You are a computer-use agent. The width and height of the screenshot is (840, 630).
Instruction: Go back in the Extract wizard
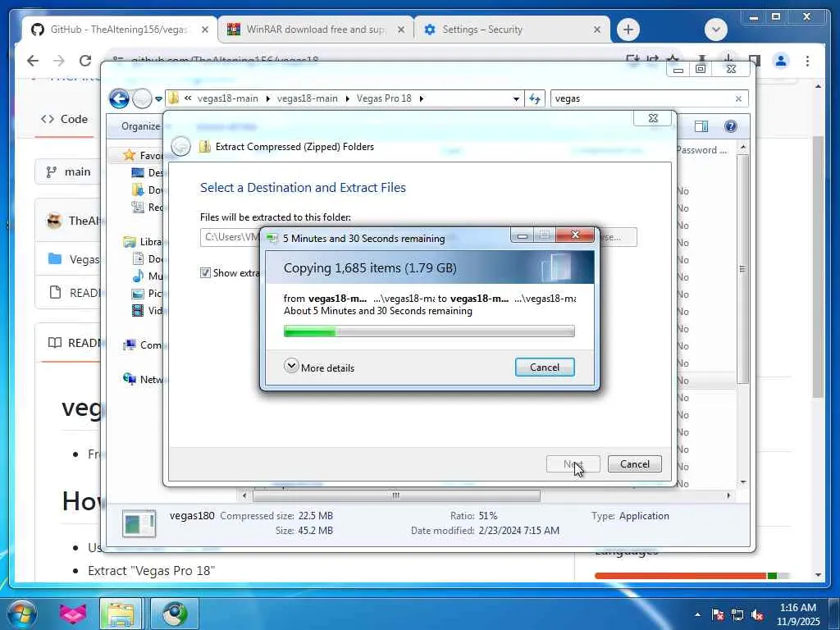pyautogui.click(x=181, y=146)
